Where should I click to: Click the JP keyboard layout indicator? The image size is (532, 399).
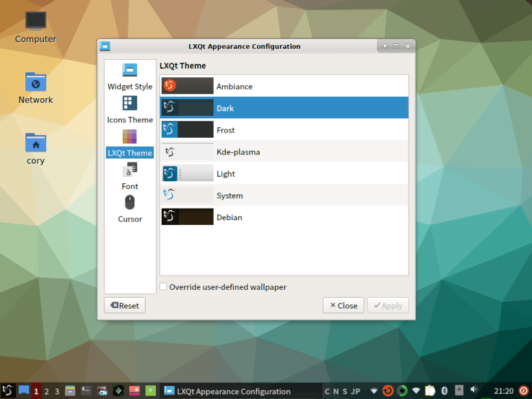(355, 391)
